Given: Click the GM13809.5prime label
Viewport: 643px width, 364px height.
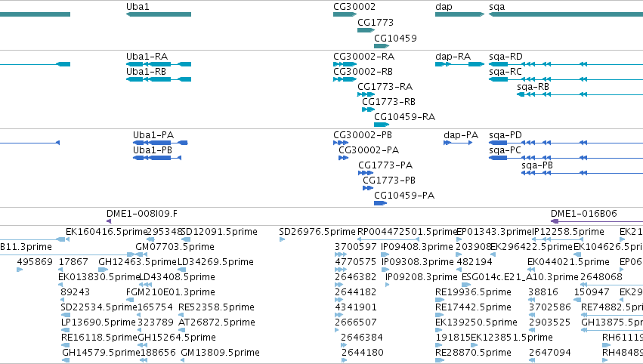Looking at the screenshot, I should (220, 353).
